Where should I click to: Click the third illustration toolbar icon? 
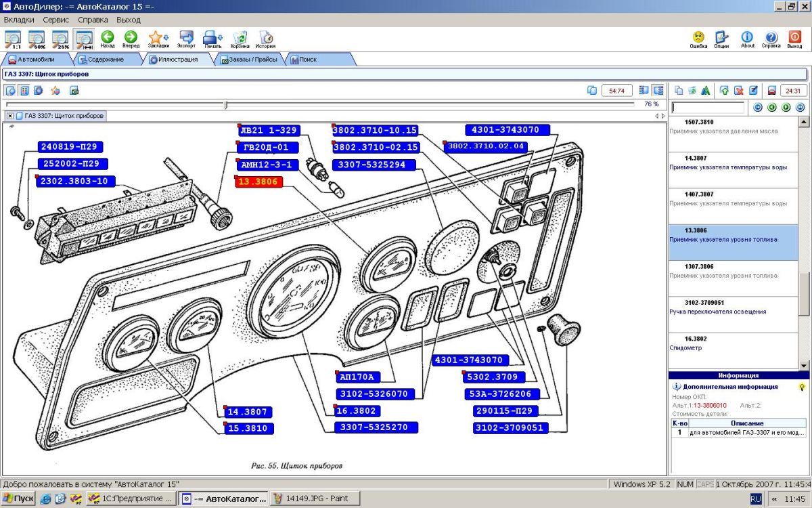coord(39,90)
